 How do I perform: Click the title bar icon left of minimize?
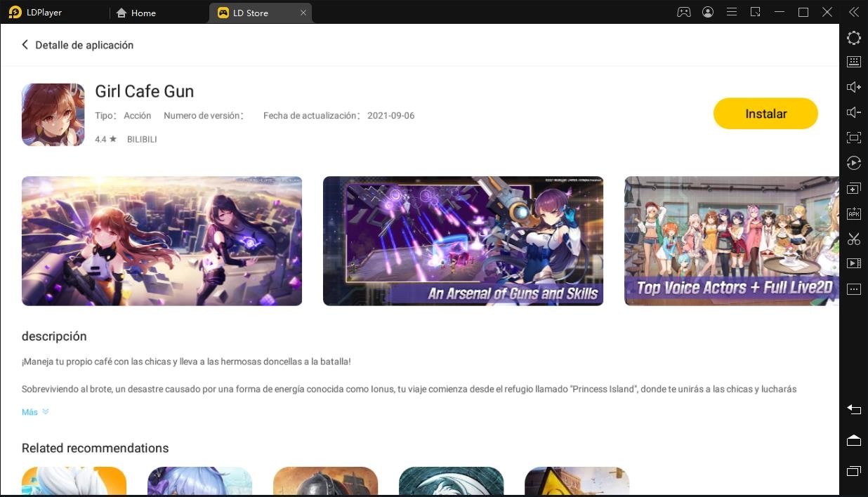coord(755,12)
